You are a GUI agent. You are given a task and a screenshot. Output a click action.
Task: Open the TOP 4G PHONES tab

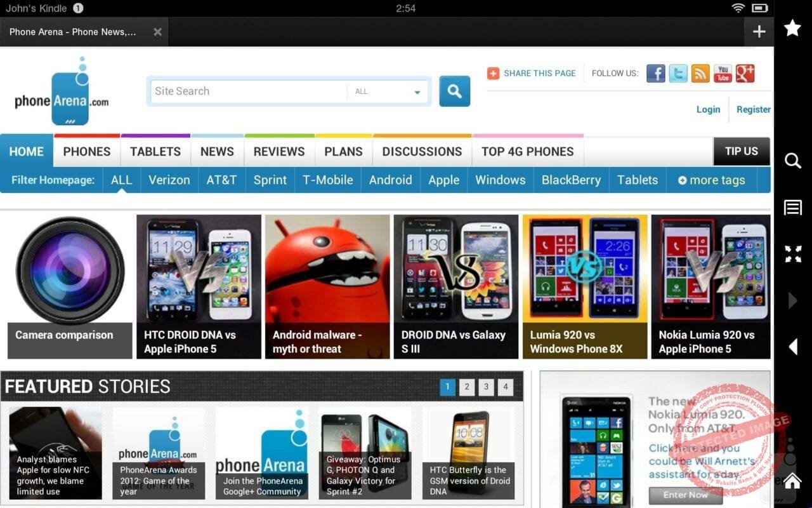click(x=528, y=151)
